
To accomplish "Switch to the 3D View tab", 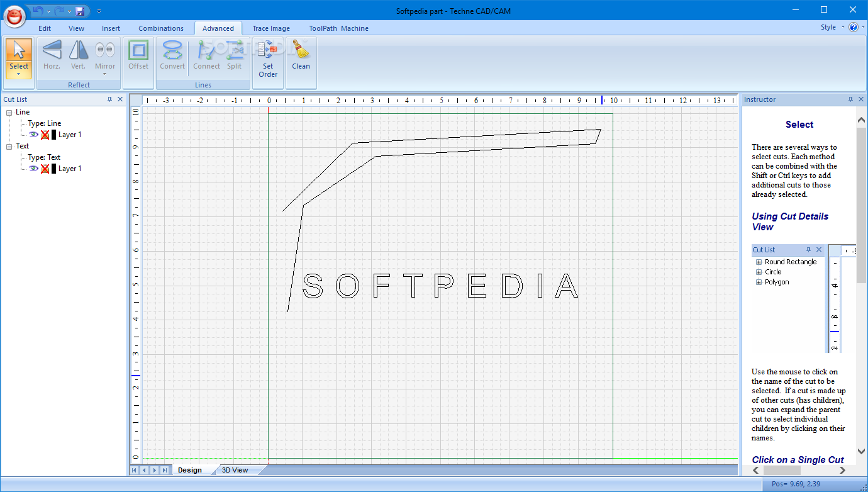I will tap(235, 470).
